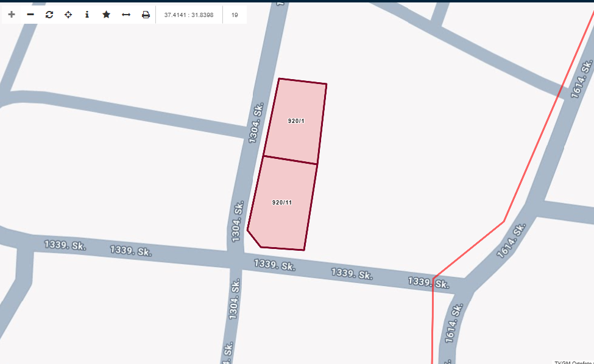Click the 1339. Sk. label touching the red line
594x364 pixels.
(428, 282)
